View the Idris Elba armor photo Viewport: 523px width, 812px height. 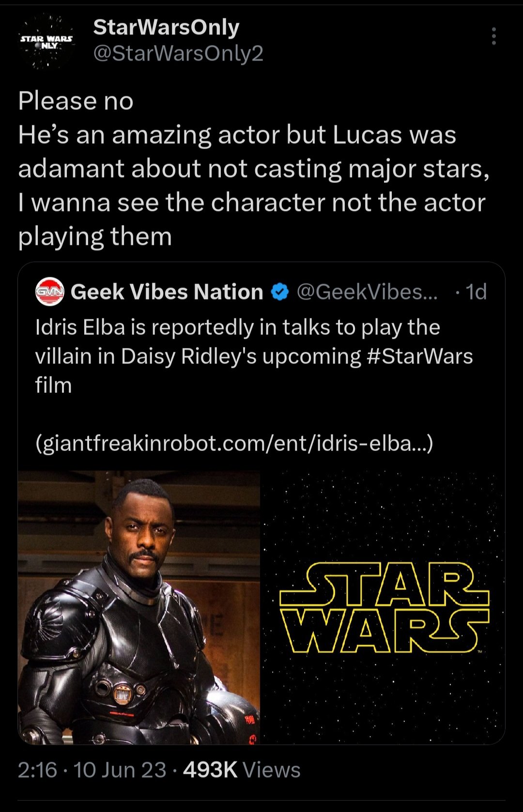pyautogui.click(x=139, y=607)
